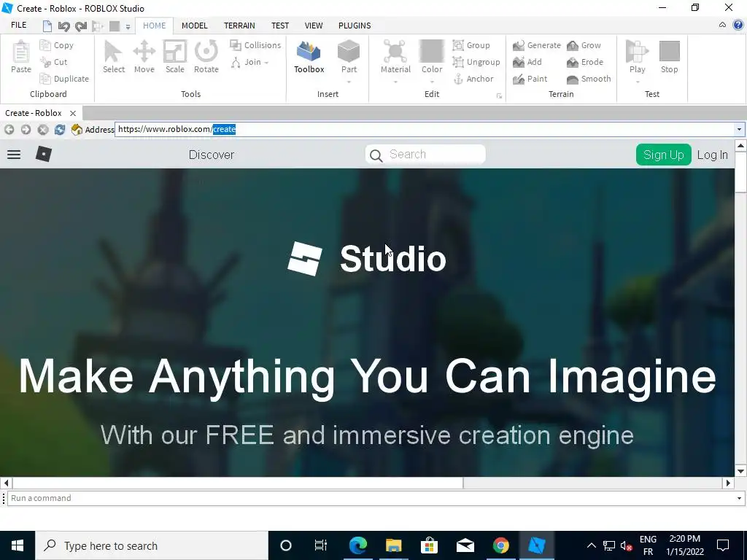Open the Material dropdown arrow
The height and width of the screenshot is (560, 747).
[x=395, y=82]
